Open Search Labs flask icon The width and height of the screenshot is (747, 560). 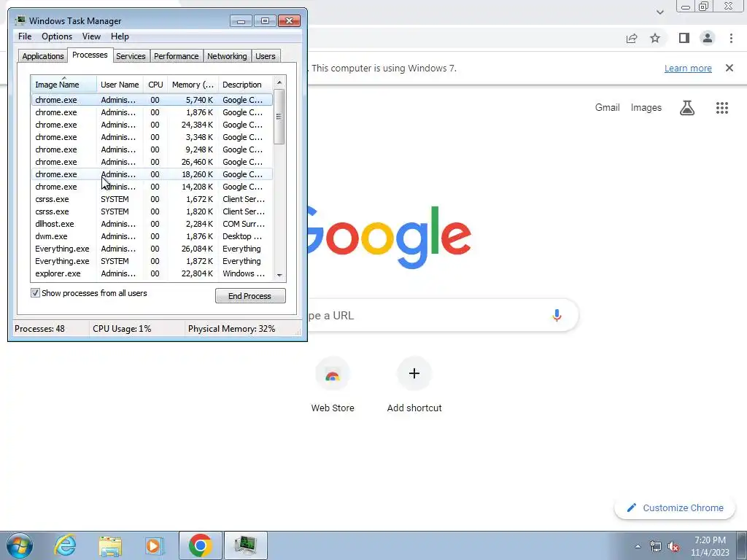point(686,108)
